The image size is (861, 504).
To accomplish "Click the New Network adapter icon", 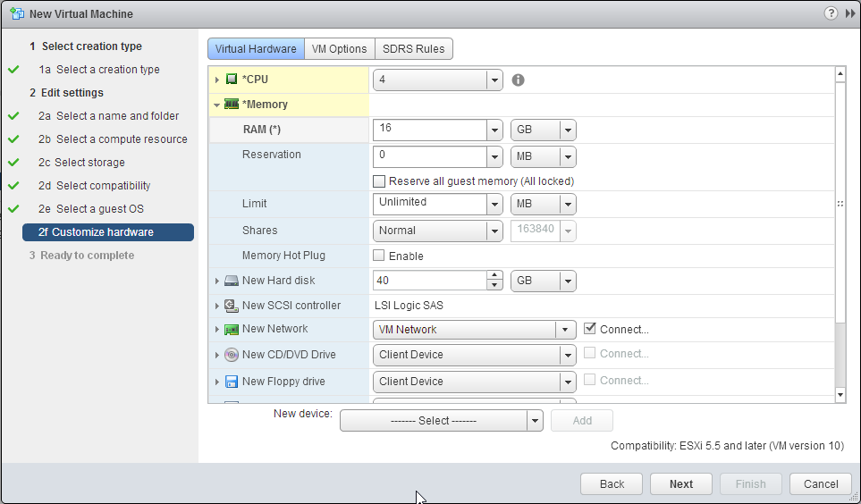I will 232,330.
